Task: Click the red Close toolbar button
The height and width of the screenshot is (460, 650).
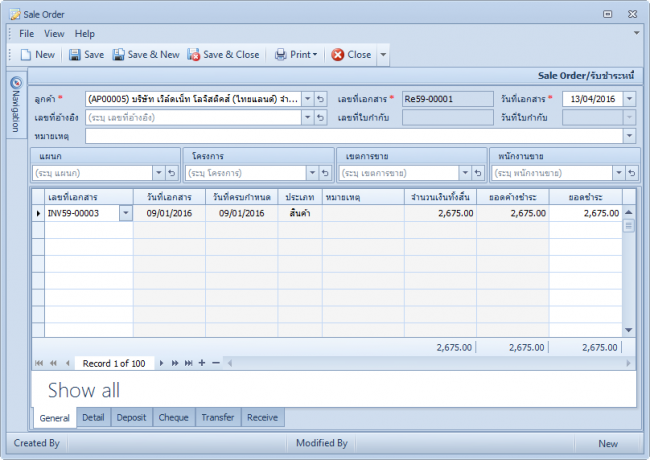Action: 351,55
